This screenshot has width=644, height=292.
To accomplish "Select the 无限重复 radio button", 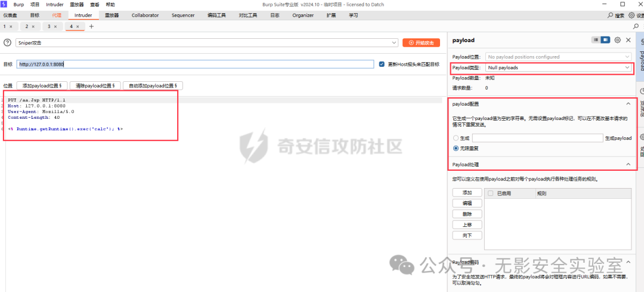I will pyautogui.click(x=456, y=148).
